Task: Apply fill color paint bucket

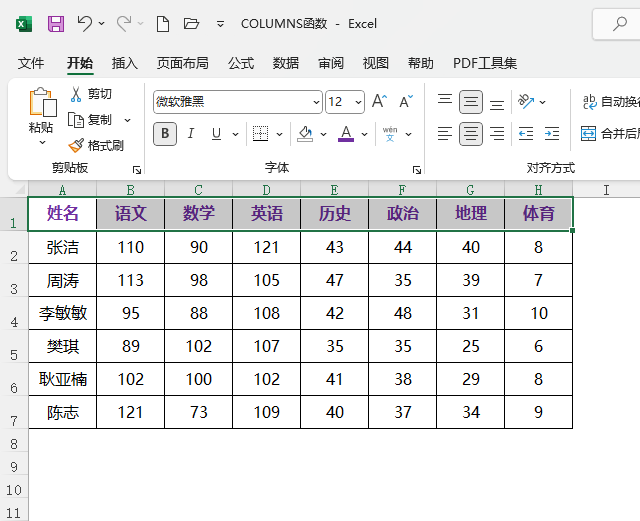Action: [305, 134]
